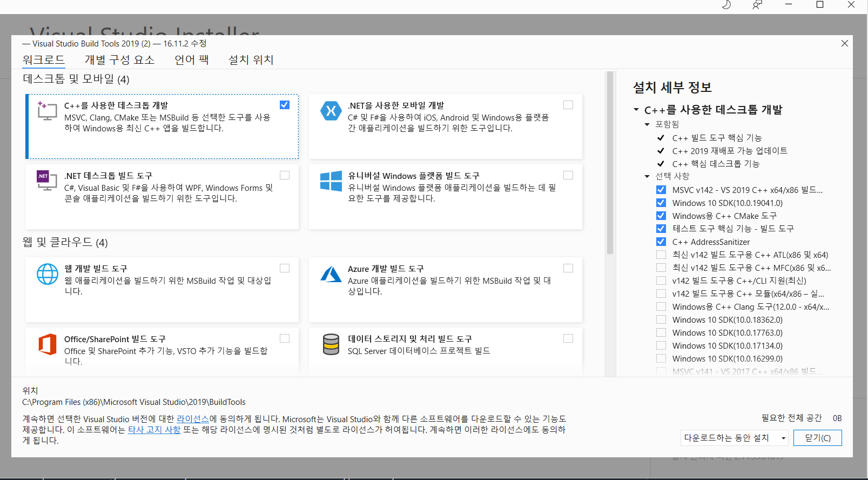
Task: Select the C++ 2019 재배포 가능 업데이트 item
Action: [x=730, y=151]
